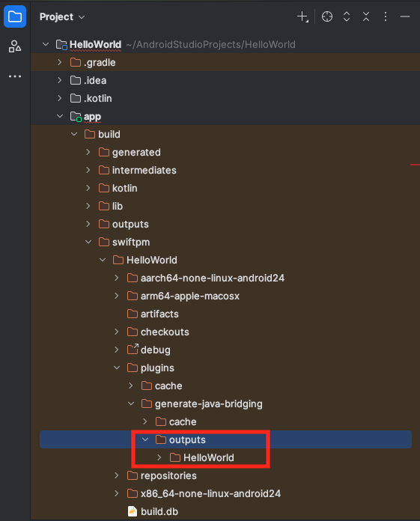420x521 pixels.
Task: Select the lib folder row
Action: pyautogui.click(x=225, y=206)
